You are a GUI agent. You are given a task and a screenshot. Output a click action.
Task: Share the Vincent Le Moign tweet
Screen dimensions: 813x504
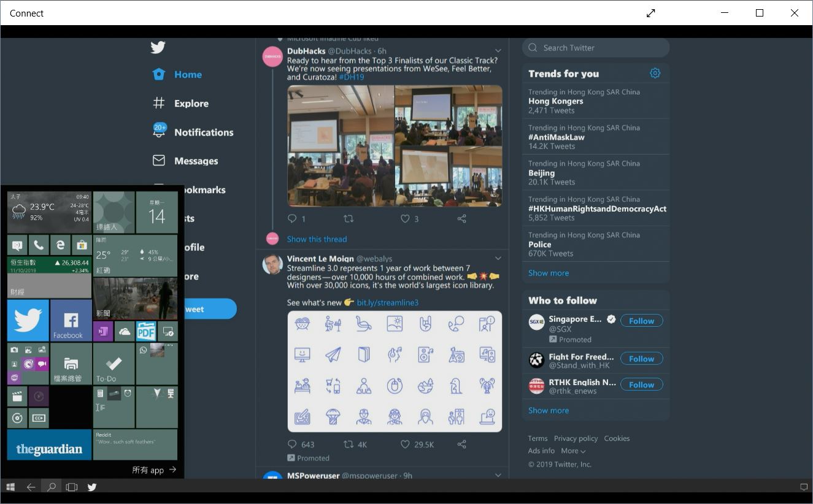[x=461, y=445]
